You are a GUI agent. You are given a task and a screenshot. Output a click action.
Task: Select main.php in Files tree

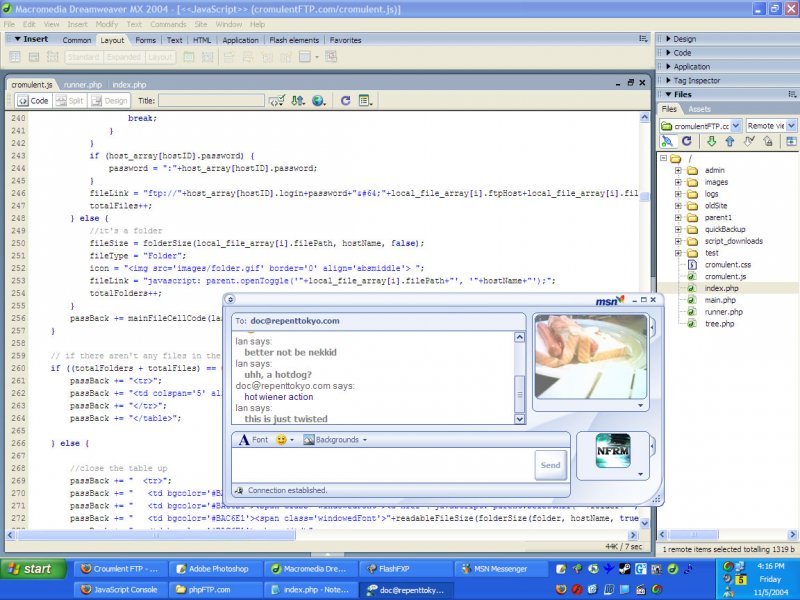tap(720, 300)
